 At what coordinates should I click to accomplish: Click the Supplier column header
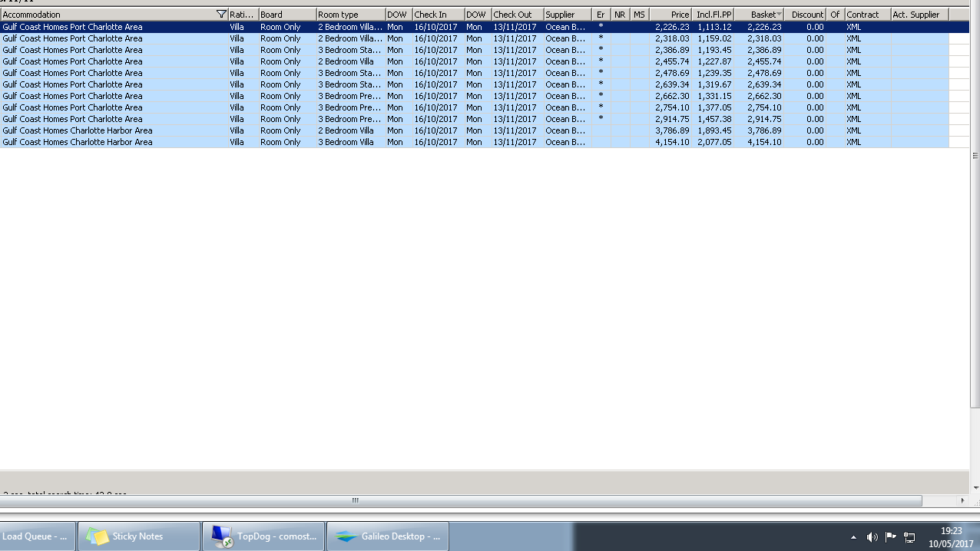pyautogui.click(x=568, y=15)
